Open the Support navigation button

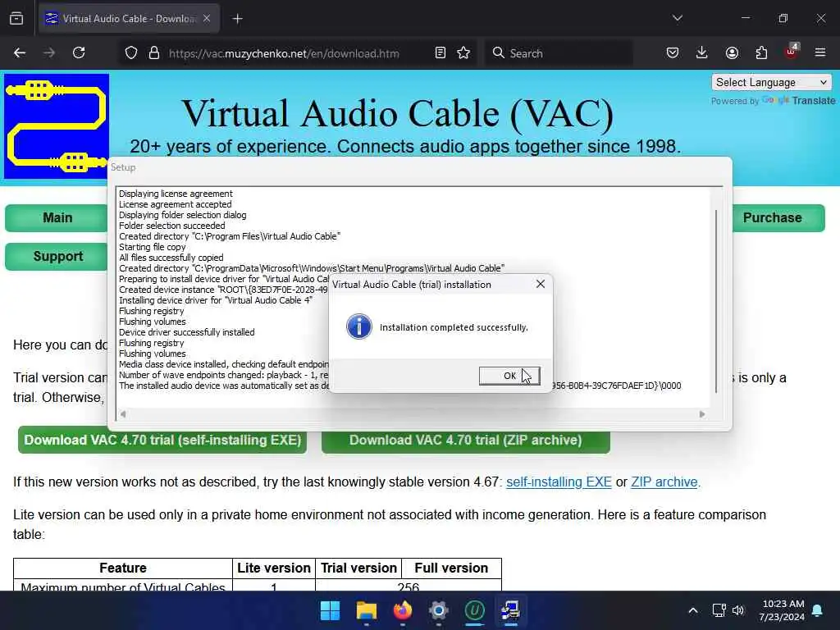pos(57,257)
